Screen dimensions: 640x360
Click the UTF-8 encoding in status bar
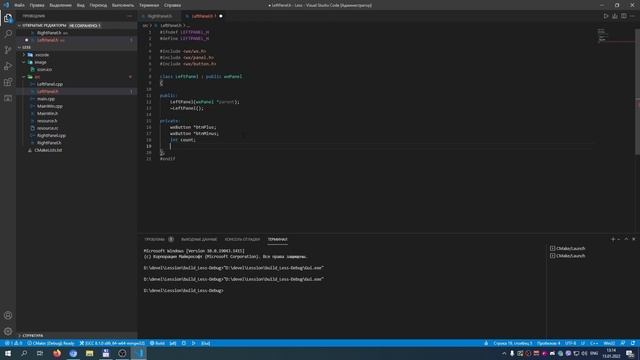(571, 343)
